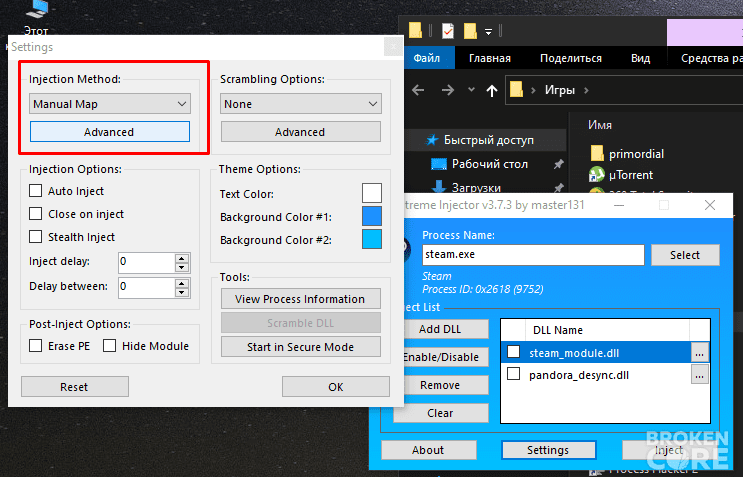The width and height of the screenshot is (743, 477).
Task: Open Рабочий стол in navigation pane
Action: click(489, 163)
